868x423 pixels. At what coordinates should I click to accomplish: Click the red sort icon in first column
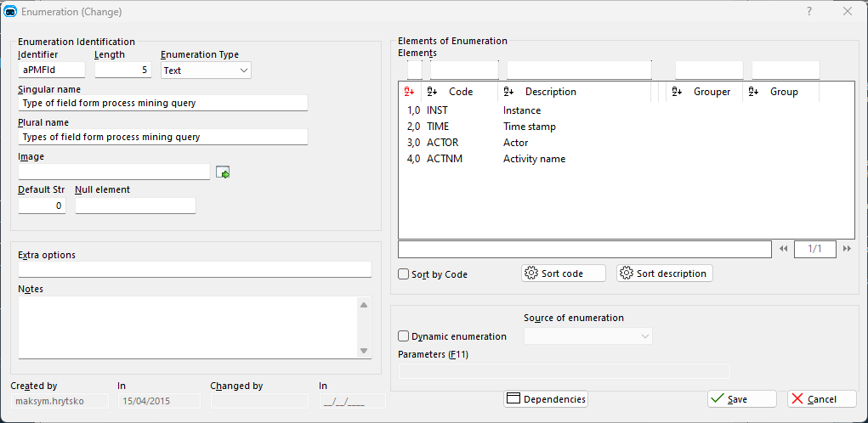click(x=409, y=92)
